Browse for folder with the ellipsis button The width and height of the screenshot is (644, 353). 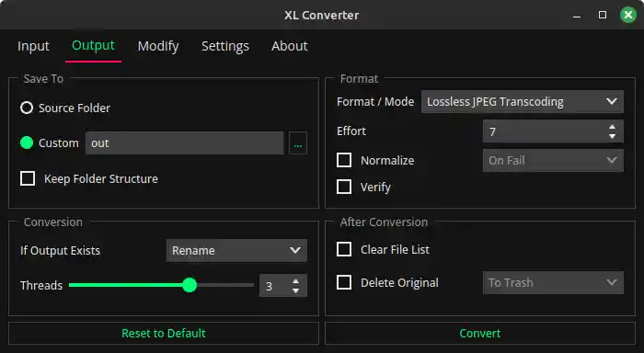(298, 143)
